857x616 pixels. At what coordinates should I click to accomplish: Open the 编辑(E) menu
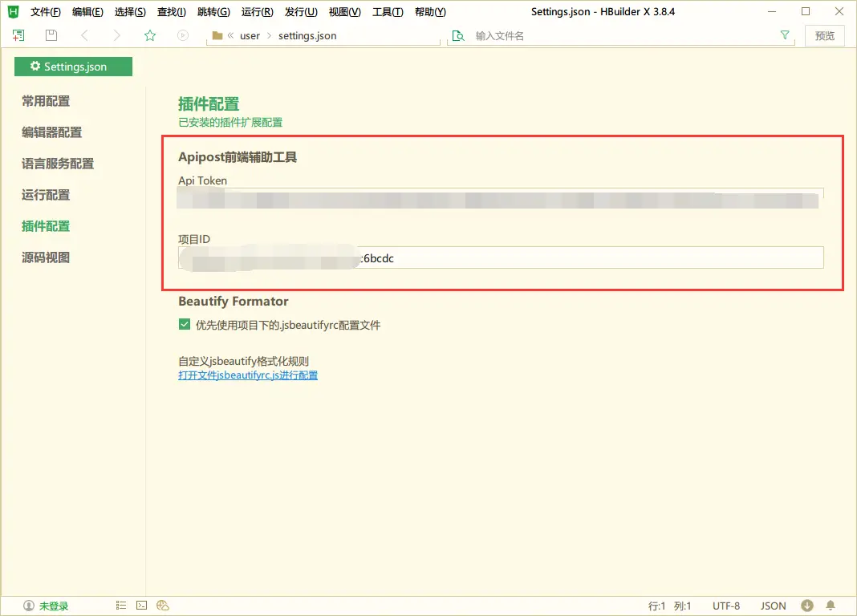coord(87,12)
